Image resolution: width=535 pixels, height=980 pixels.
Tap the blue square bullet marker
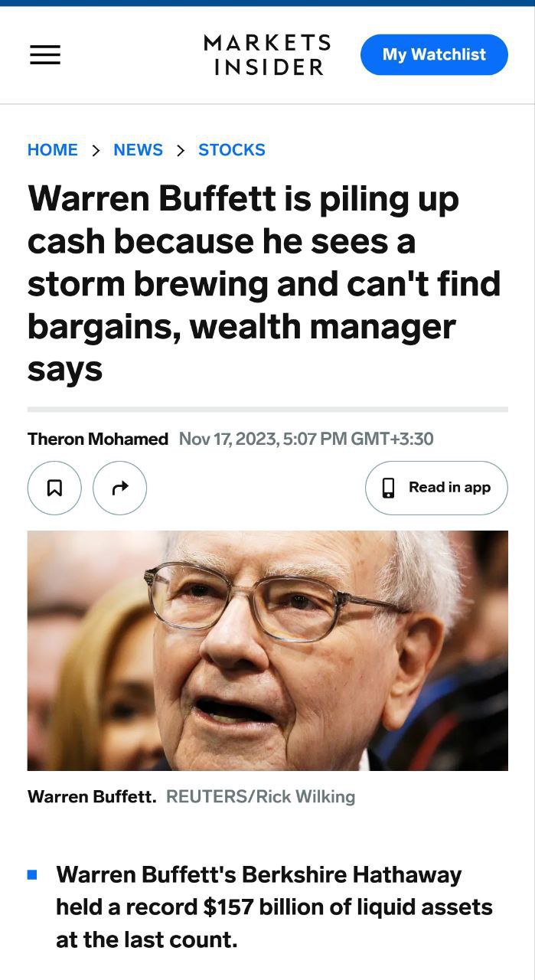pyautogui.click(x=32, y=874)
